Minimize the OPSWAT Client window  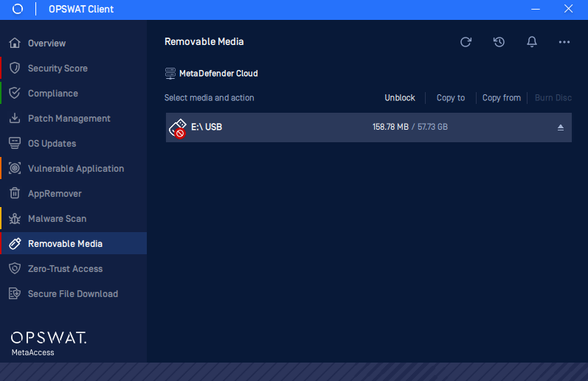pyautogui.click(x=536, y=9)
